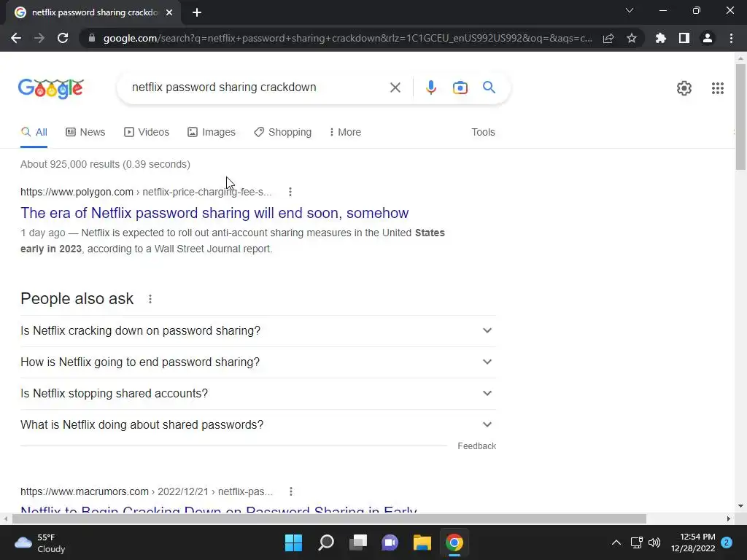747x560 pixels.
Task: Expand 'Is Netflix stopping shared accounts?'
Action: (258, 394)
